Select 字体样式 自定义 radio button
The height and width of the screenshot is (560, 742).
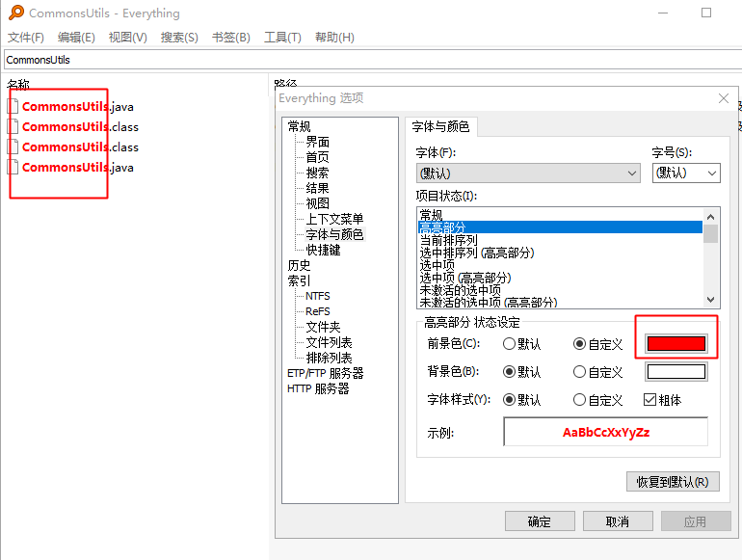click(579, 400)
